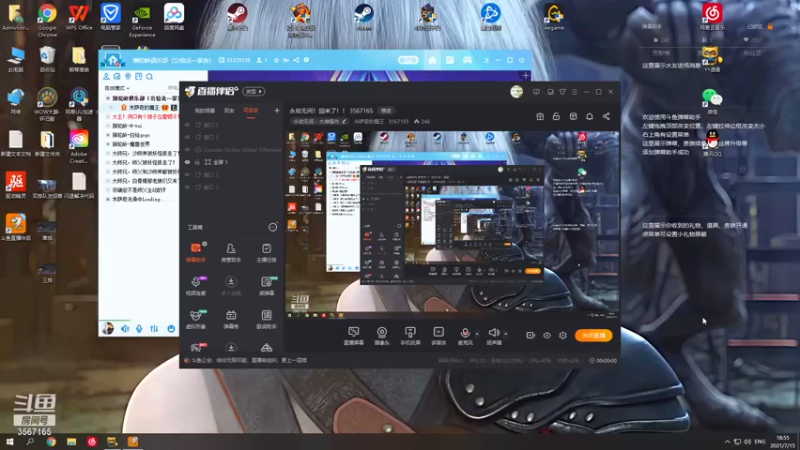The width and height of the screenshot is (800, 450).
Task: Open the home tab in YY window header
Action: click(432, 60)
